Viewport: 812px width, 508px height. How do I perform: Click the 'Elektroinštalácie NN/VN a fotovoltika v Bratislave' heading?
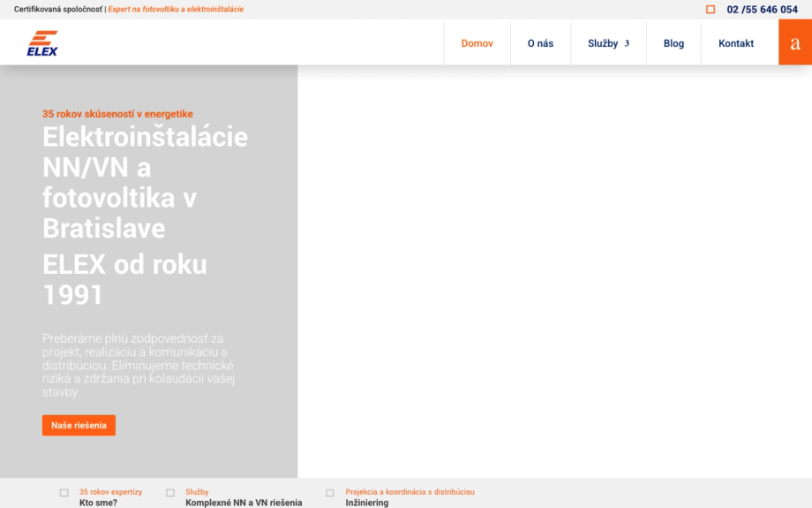point(145,183)
